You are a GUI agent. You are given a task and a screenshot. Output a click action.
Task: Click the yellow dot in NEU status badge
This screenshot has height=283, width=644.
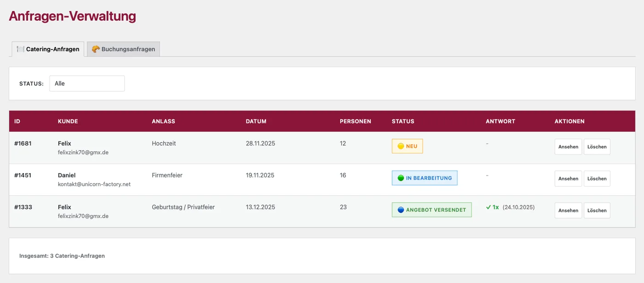401,146
